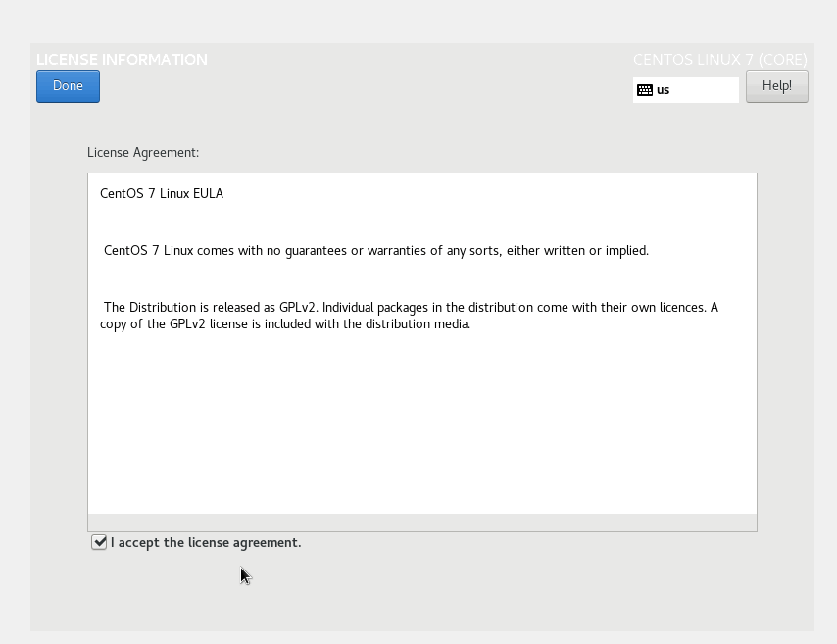Click the no guarantees or warranties sentence
Screen dimensions: 837x644
coord(376,250)
